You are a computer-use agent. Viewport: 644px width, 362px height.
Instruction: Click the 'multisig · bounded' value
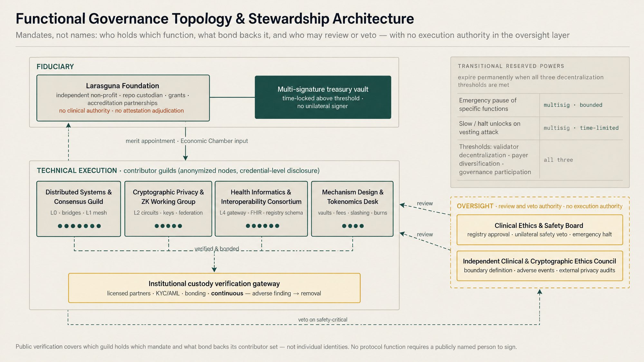pyautogui.click(x=573, y=105)
